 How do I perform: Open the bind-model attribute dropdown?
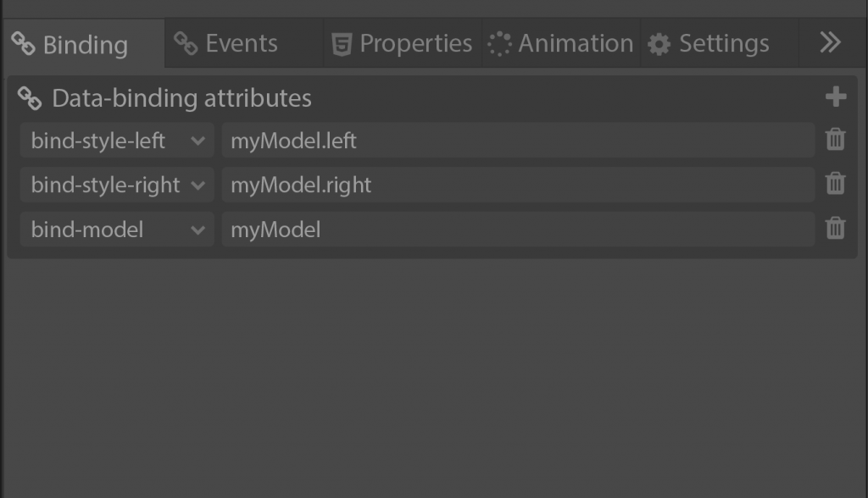[198, 229]
